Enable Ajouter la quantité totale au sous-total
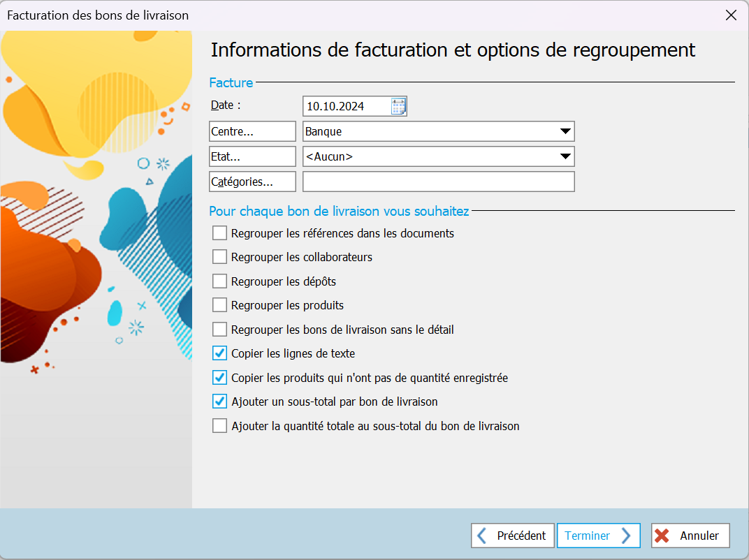 point(219,426)
